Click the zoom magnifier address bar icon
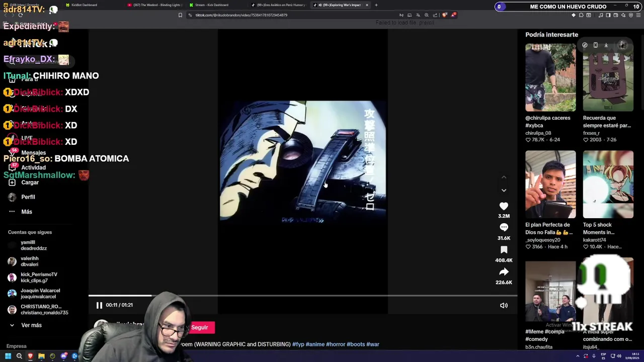644x362 pixels. tap(427, 15)
